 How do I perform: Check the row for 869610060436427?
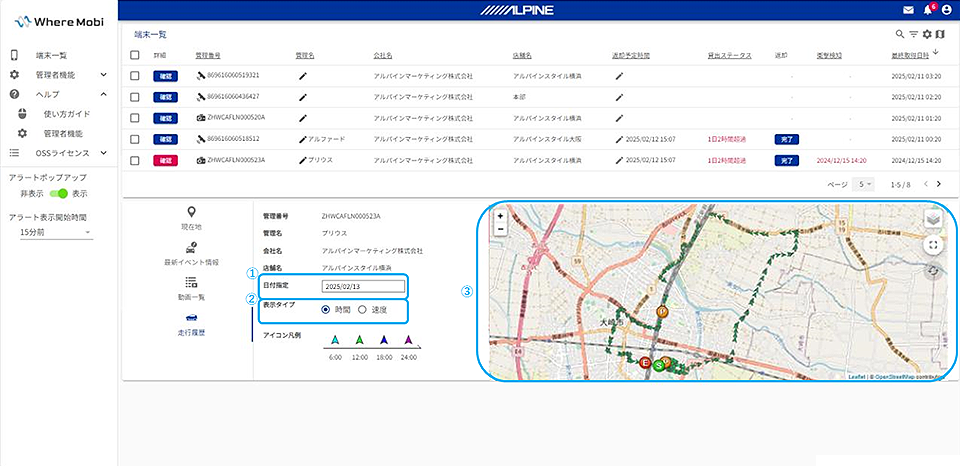point(135,97)
